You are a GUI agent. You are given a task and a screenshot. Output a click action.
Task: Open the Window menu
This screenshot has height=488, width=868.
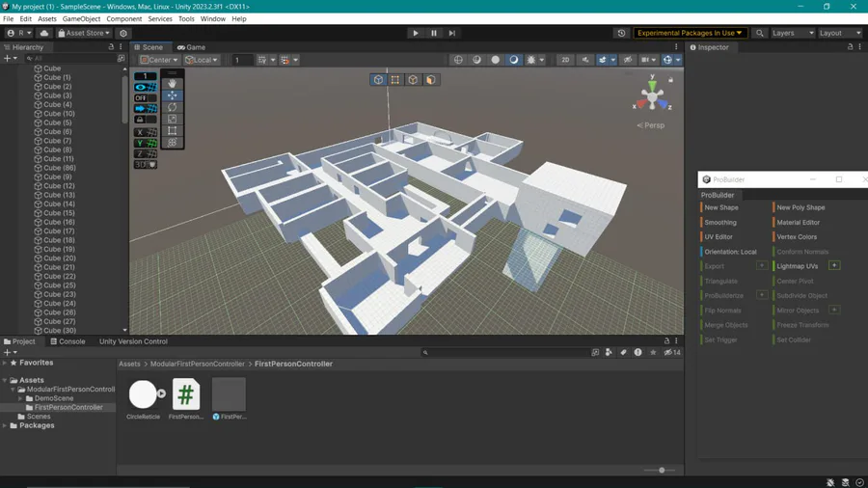click(x=212, y=19)
